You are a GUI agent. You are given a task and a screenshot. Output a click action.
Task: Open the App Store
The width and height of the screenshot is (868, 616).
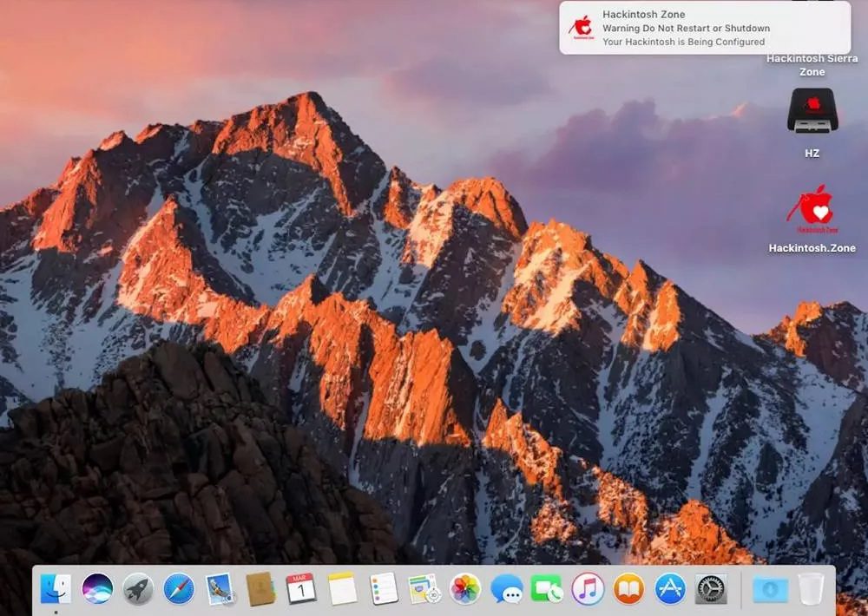pyautogui.click(x=670, y=589)
